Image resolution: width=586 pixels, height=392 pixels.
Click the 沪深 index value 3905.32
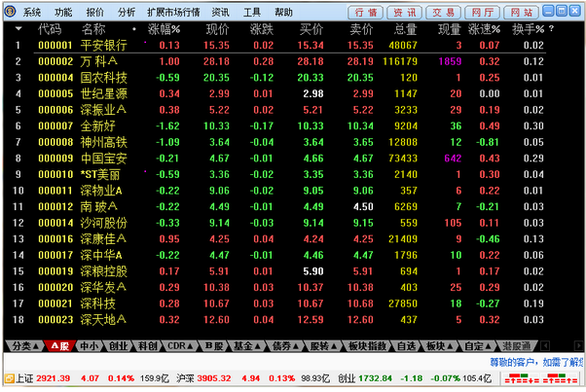coord(214,378)
